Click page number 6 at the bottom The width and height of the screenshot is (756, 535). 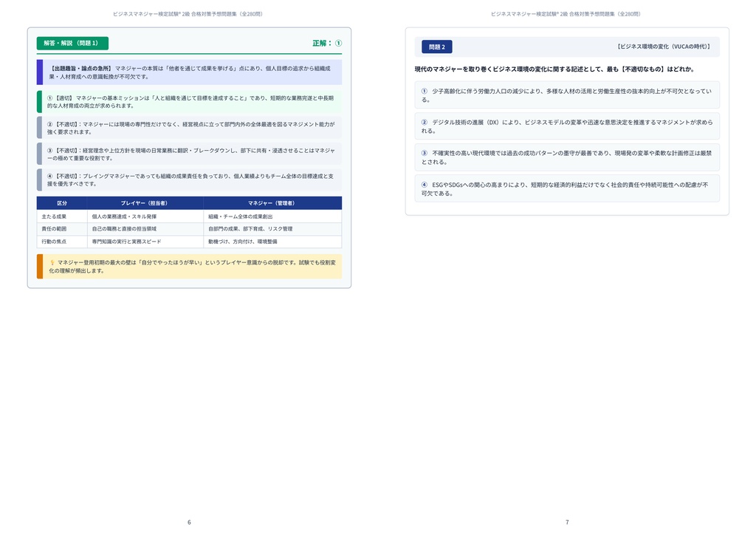pos(189,522)
